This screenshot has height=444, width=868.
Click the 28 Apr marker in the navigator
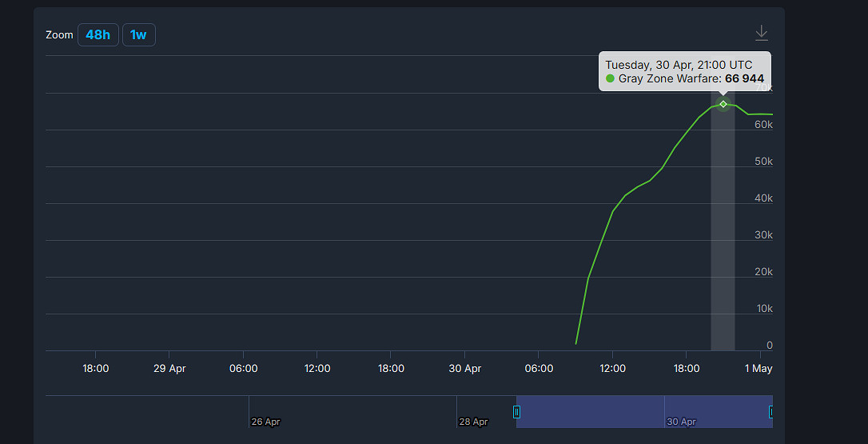(473, 422)
